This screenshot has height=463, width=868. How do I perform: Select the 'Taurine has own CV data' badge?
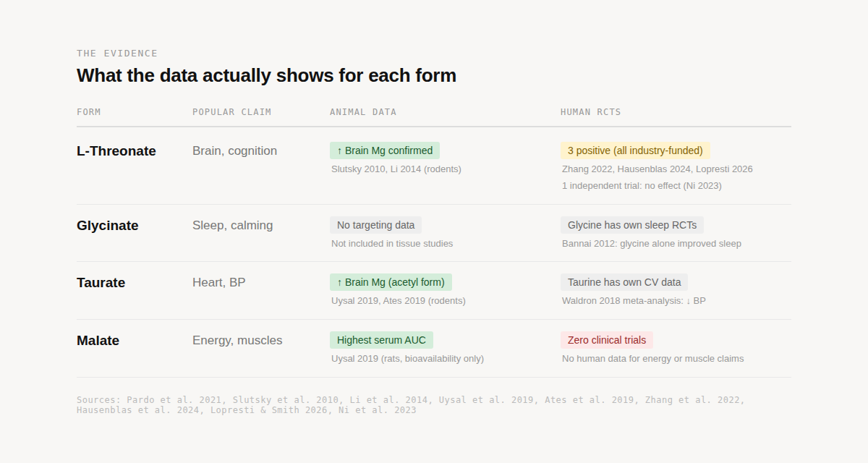tap(624, 282)
